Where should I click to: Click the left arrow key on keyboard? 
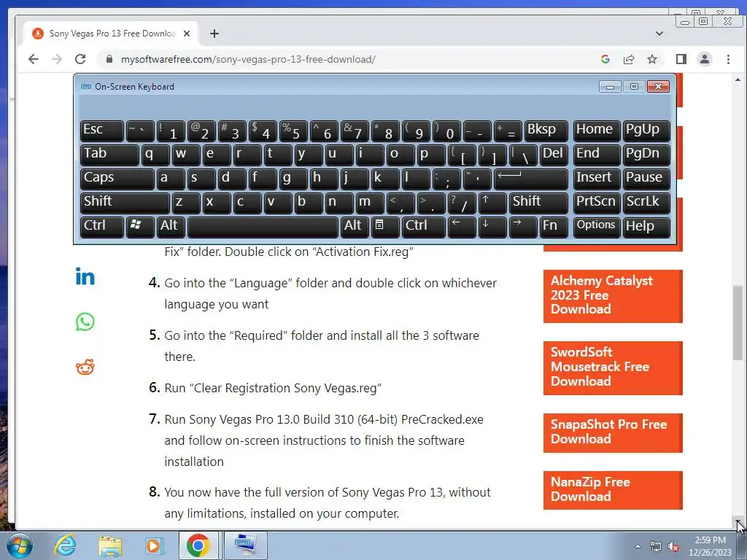[x=462, y=226]
